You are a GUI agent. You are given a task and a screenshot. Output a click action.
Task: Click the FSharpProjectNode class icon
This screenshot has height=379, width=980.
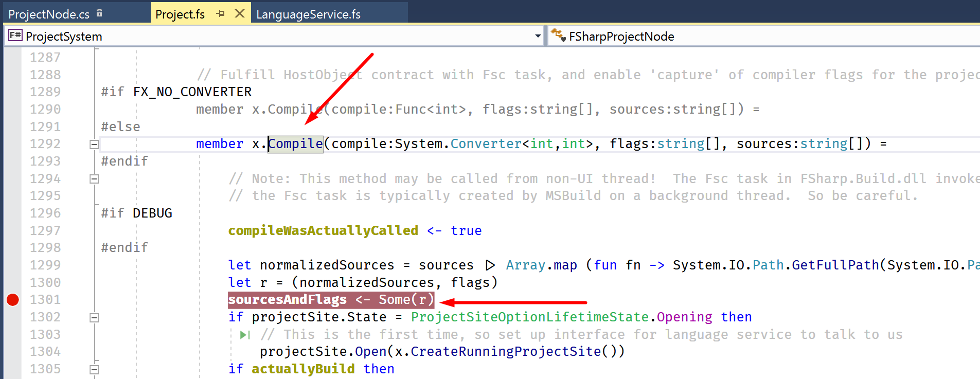tap(559, 35)
